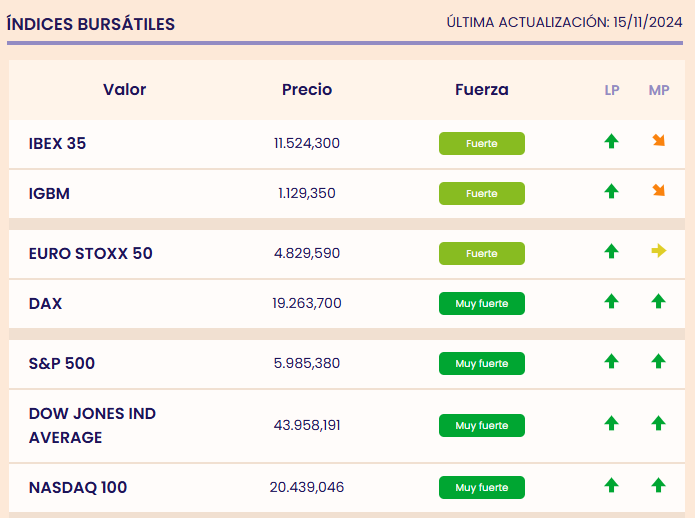695x518 pixels.
Task: Open the IBEX 35 index link
Action: click(x=57, y=143)
